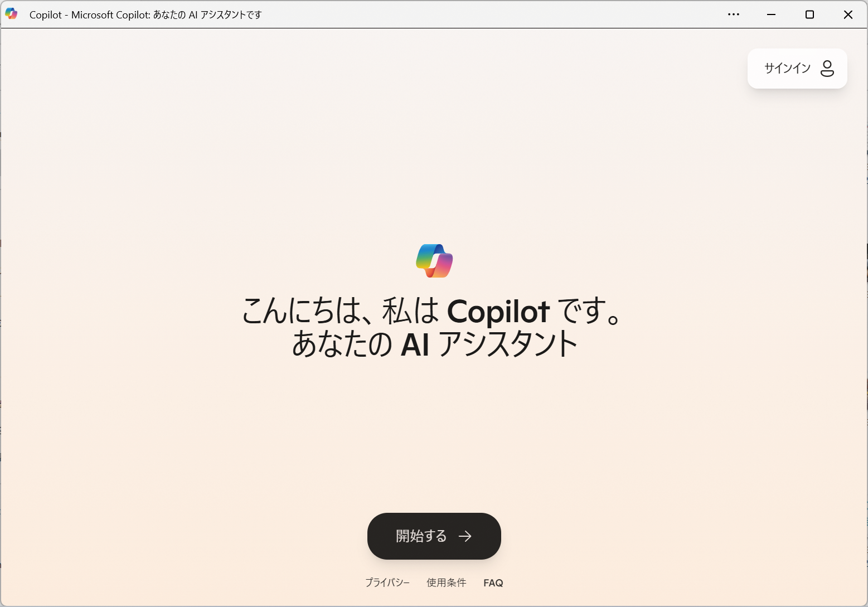Open the プライバシー privacy link

[x=387, y=582]
